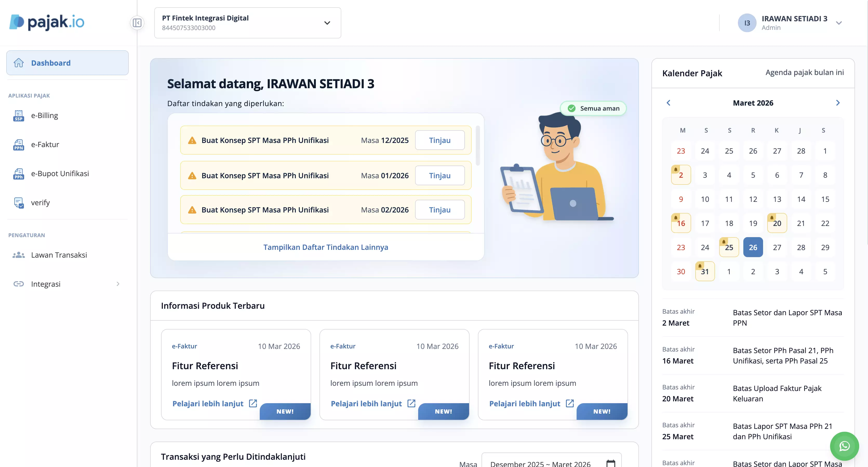
Task: Open the company selector PT Fintek Integrasi Digital
Action: (247, 23)
